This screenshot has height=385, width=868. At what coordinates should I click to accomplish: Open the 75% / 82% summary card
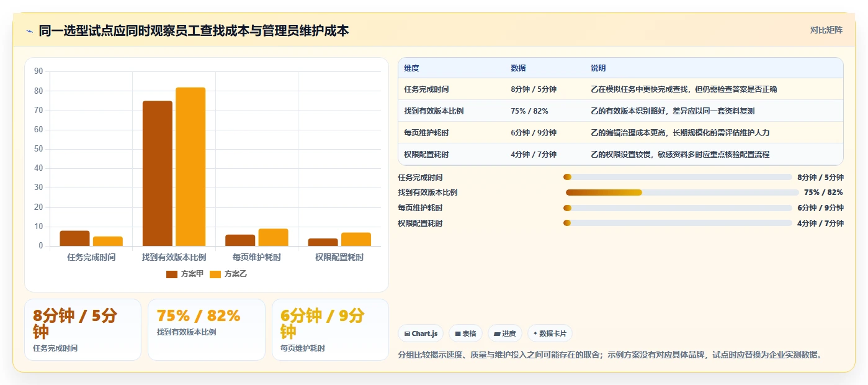tap(207, 330)
